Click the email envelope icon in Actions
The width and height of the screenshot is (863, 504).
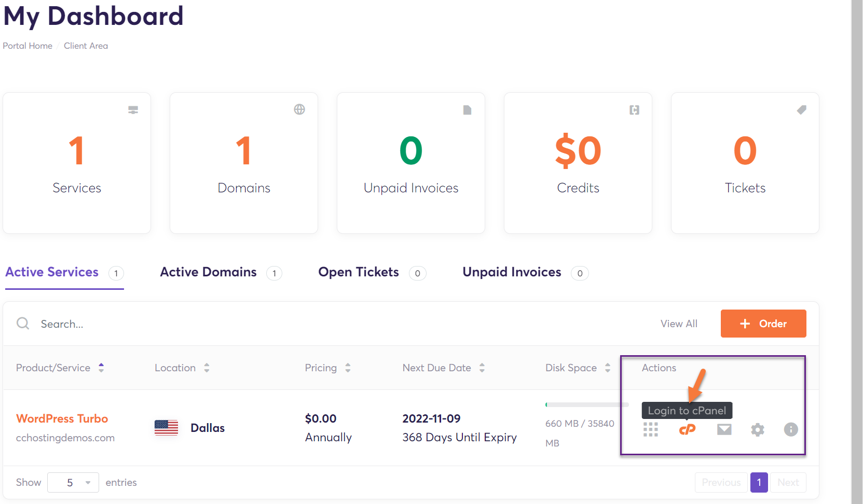[x=724, y=429]
